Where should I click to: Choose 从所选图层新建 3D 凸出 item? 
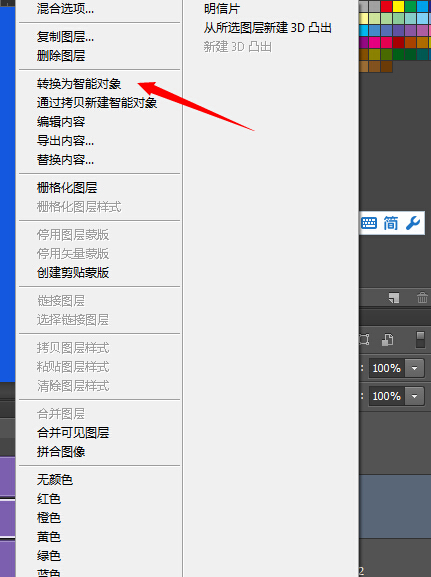pyautogui.click(x=268, y=28)
